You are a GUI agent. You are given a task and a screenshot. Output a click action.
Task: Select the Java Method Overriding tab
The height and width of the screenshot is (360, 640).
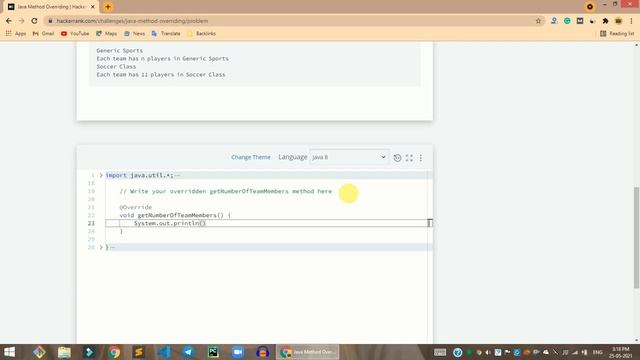(51, 7)
